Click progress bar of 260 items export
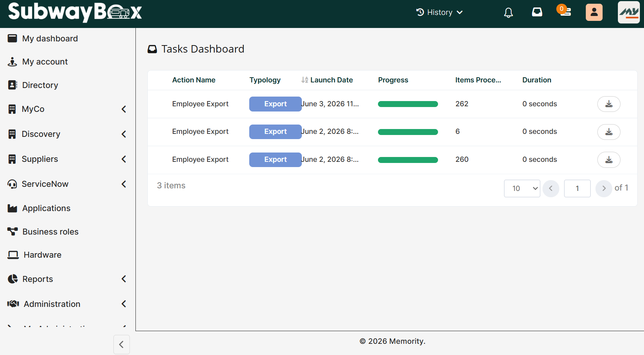The height and width of the screenshot is (355, 644). tap(408, 160)
